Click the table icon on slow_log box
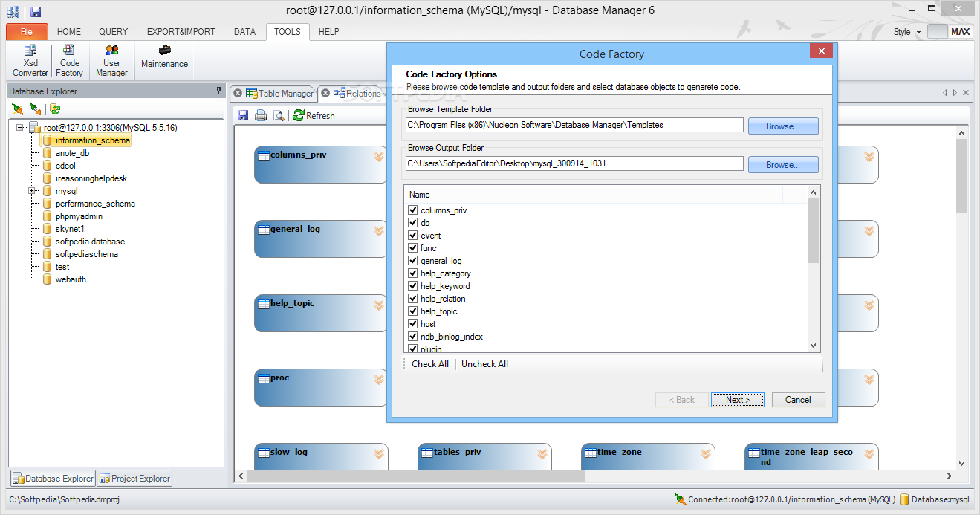The width and height of the screenshot is (980, 515). pyautogui.click(x=263, y=453)
